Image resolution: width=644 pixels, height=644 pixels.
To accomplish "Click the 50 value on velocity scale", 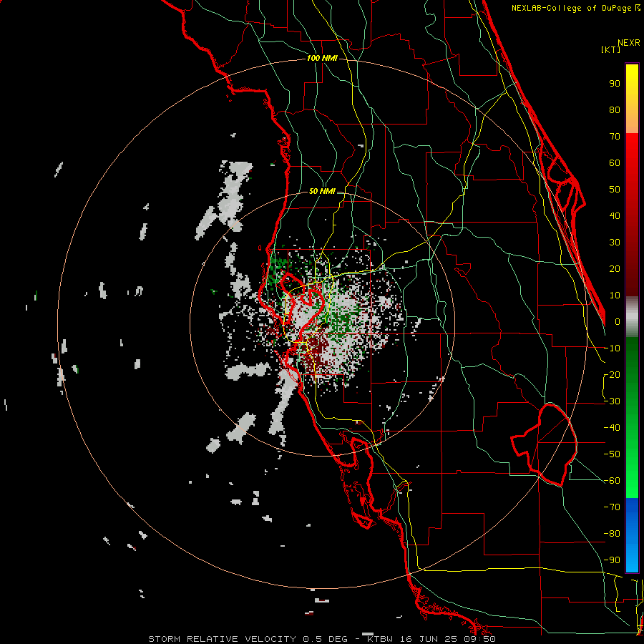I will pos(615,190).
